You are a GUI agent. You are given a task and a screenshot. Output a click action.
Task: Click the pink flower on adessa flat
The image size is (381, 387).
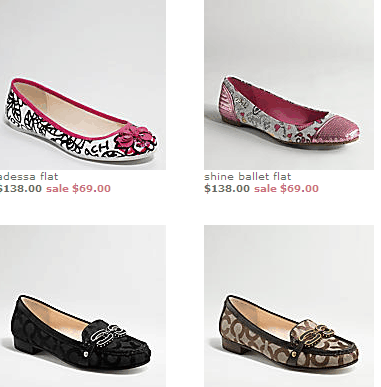click(x=132, y=137)
